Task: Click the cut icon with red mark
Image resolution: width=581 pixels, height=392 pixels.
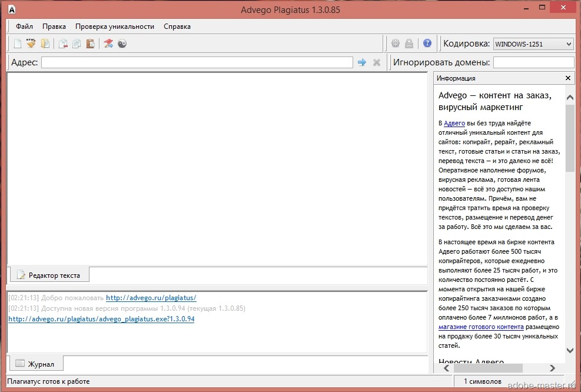Action: pos(63,44)
